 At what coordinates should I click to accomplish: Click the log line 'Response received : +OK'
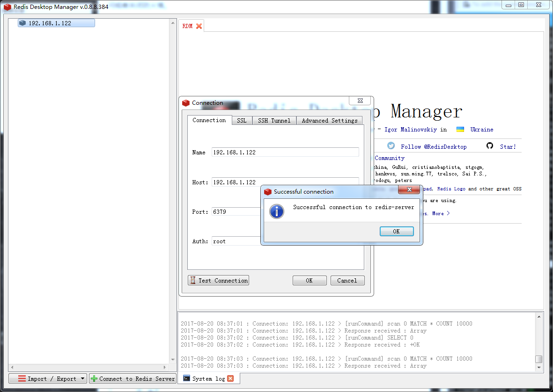click(300, 345)
